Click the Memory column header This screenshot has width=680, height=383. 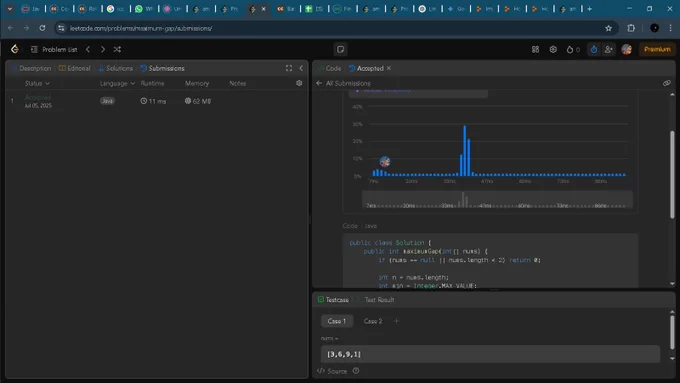click(x=197, y=83)
